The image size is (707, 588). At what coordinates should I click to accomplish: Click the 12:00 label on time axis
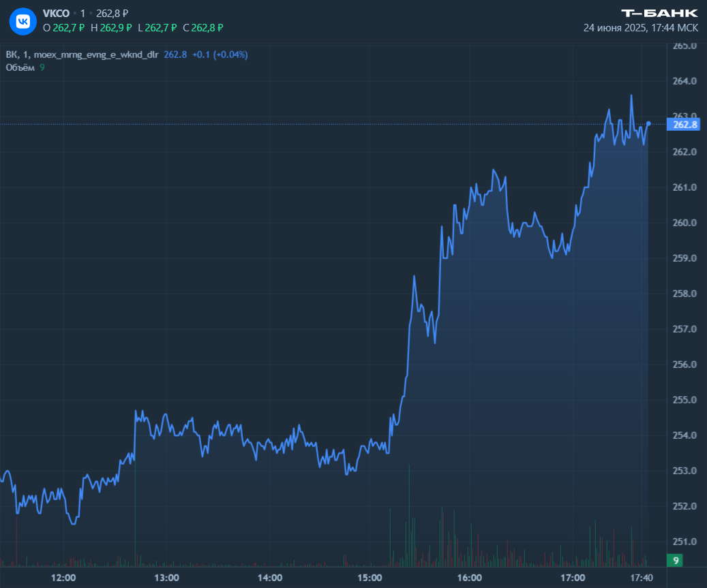click(x=63, y=578)
